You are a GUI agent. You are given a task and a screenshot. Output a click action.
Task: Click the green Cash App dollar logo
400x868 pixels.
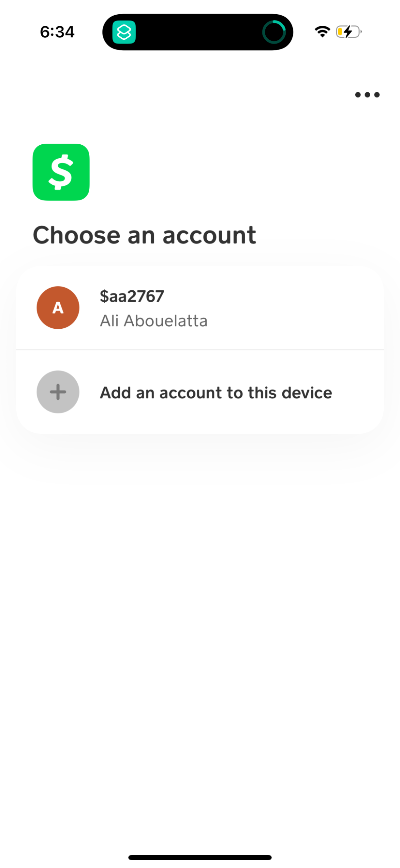[x=61, y=171]
